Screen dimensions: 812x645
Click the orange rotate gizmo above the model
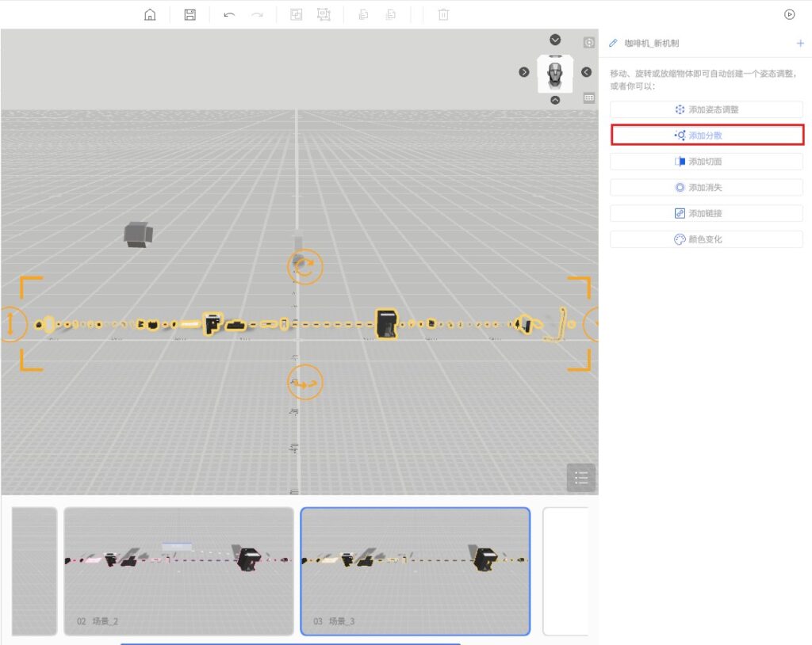[x=305, y=266]
